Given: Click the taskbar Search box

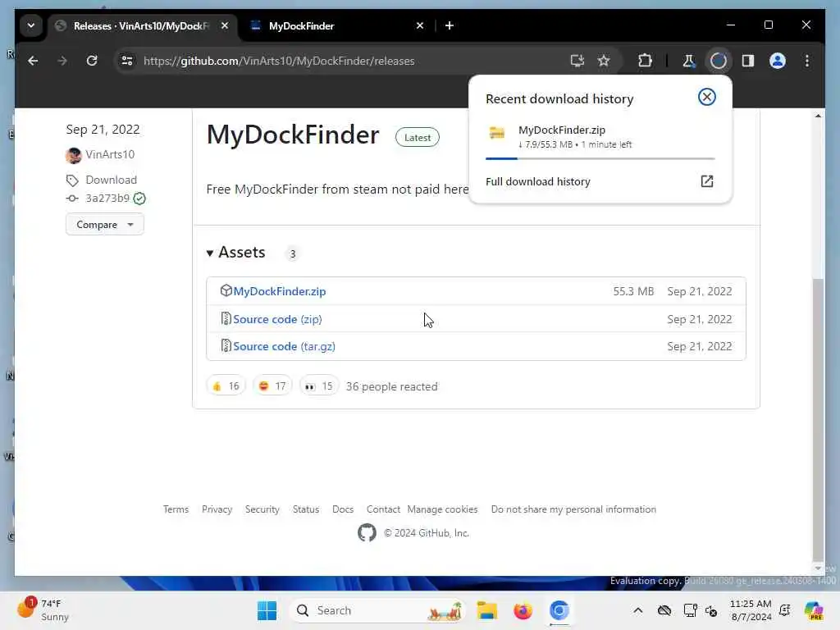Looking at the screenshot, I should (x=377, y=610).
